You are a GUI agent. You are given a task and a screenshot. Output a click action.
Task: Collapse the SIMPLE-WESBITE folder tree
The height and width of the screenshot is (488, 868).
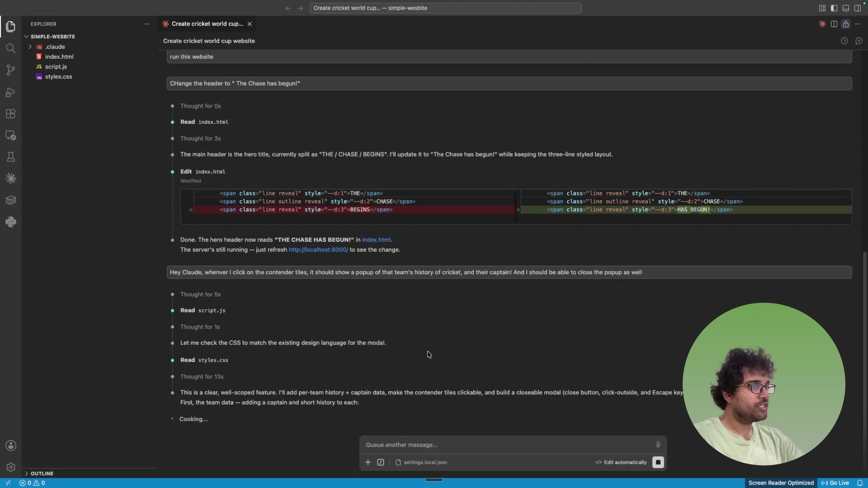(x=53, y=36)
